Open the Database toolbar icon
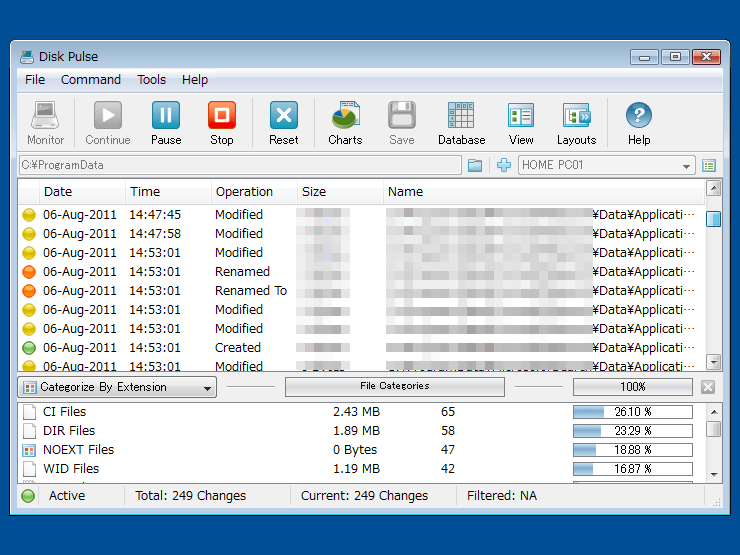The height and width of the screenshot is (555, 740). 461,117
